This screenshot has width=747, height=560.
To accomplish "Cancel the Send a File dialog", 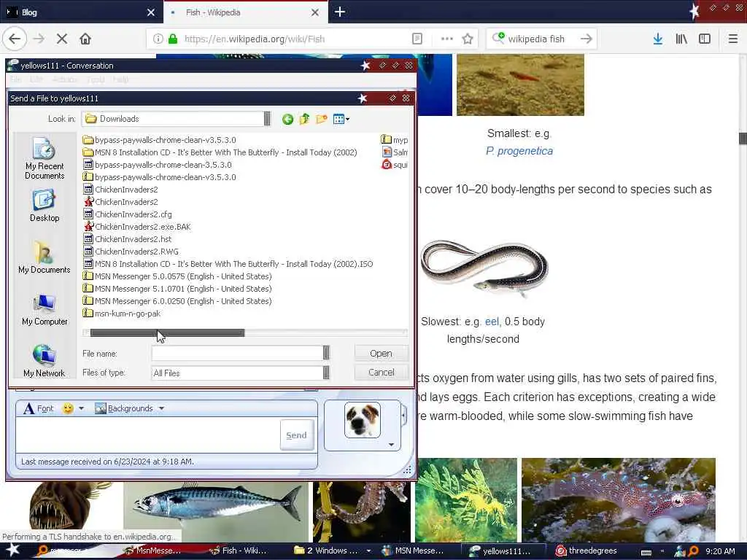I will click(x=381, y=373).
